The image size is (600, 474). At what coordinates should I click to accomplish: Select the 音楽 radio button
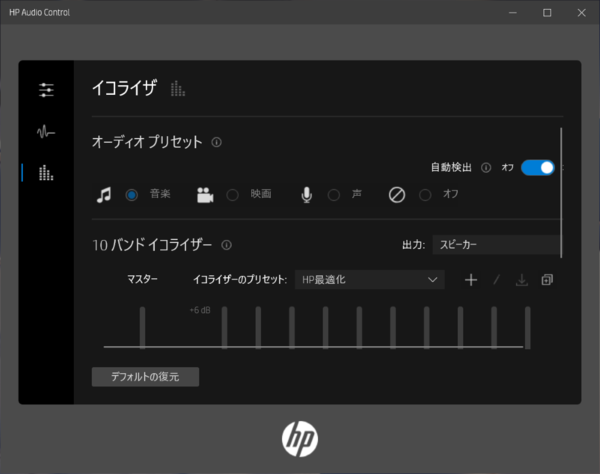click(x=132, y=195)
